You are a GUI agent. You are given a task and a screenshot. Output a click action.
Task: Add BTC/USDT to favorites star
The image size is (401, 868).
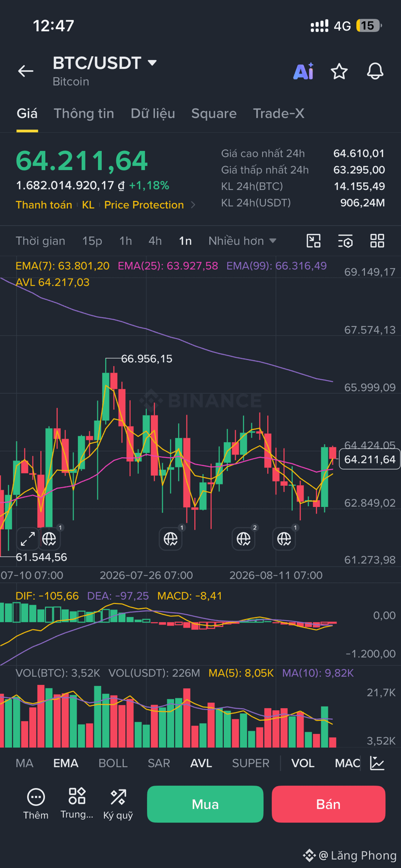click(x=339, y=71)
